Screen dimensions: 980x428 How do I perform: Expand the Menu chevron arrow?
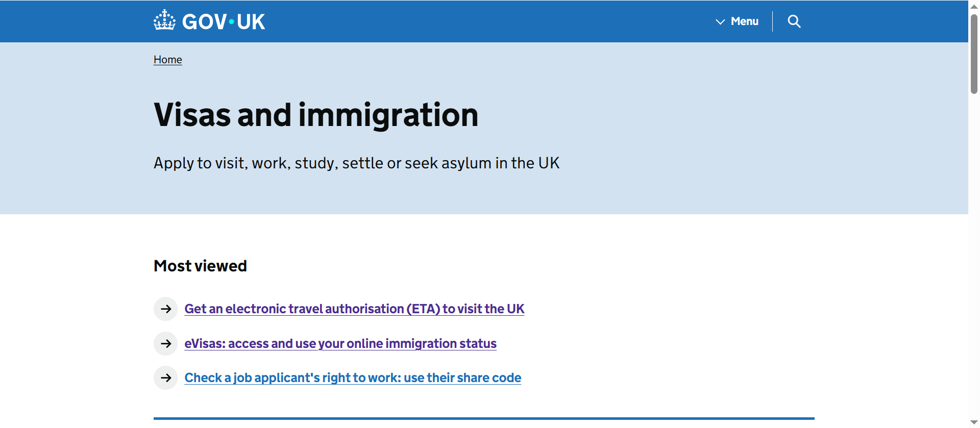coord(720,21)
